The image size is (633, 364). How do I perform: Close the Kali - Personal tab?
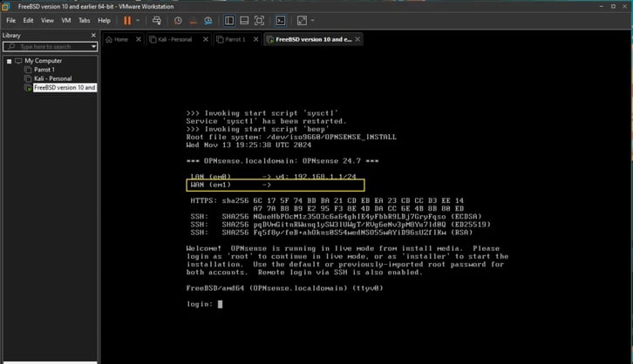206,39
